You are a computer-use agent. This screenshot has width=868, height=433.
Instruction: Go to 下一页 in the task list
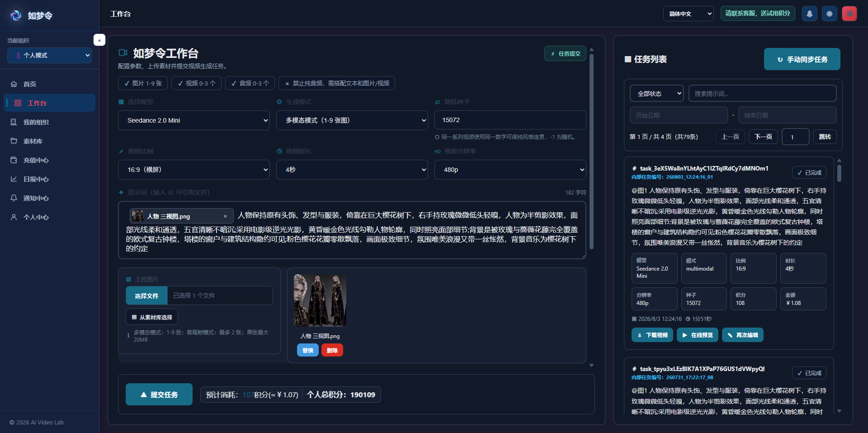coord(764,137)
